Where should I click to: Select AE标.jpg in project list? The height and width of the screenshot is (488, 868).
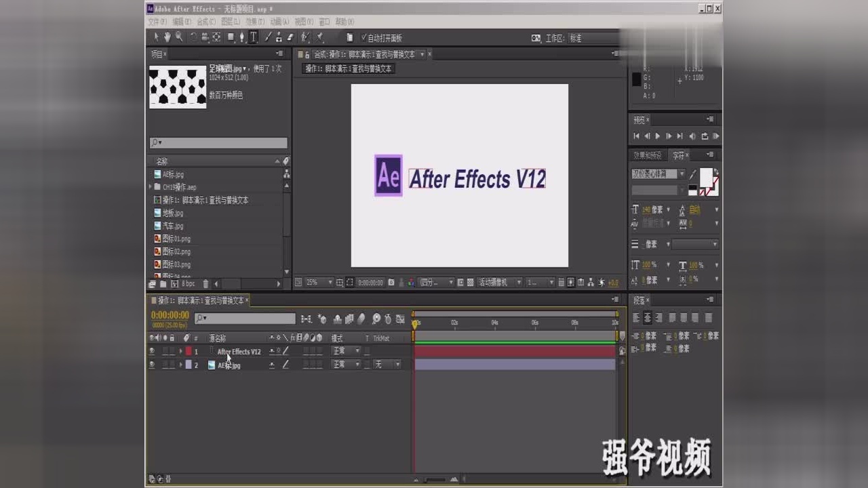click(174, 174)
